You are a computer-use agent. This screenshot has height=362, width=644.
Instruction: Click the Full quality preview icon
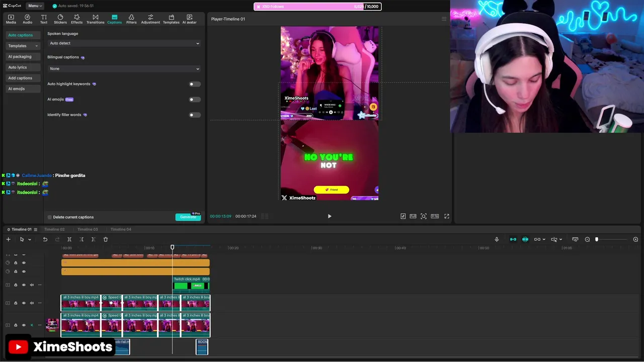[x=413, y=216]
